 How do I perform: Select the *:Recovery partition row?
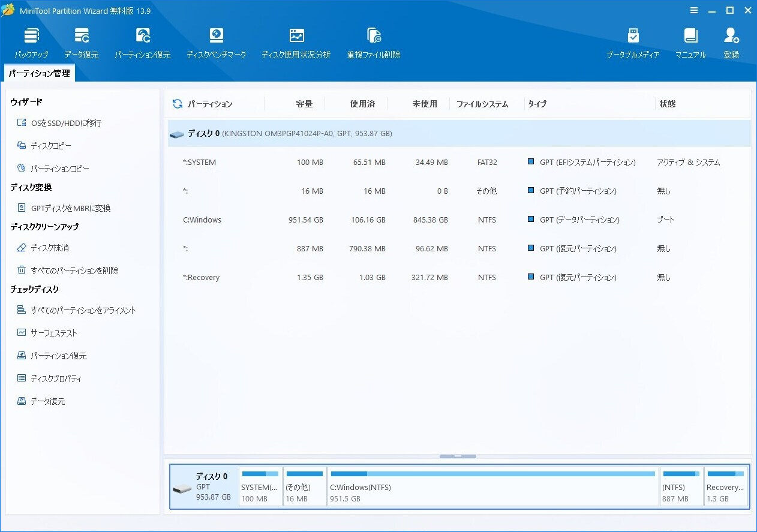(x=459, y=277)
